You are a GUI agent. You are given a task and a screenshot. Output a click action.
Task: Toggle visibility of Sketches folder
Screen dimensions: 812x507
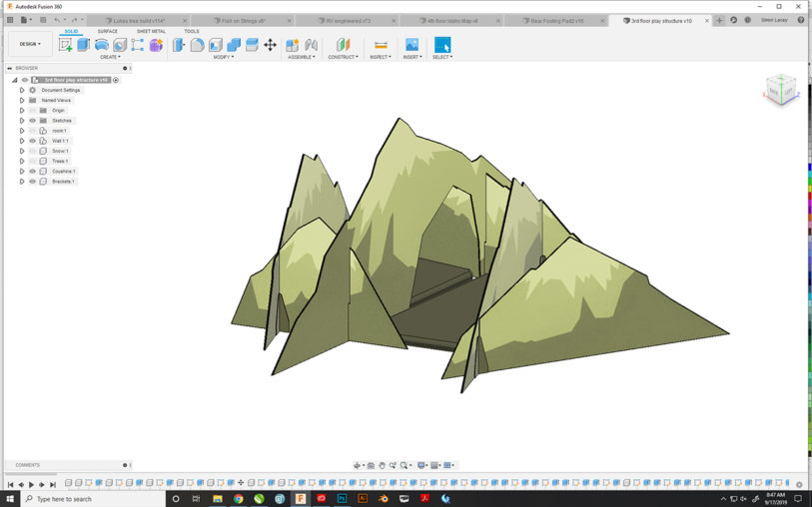pos(33,121)
